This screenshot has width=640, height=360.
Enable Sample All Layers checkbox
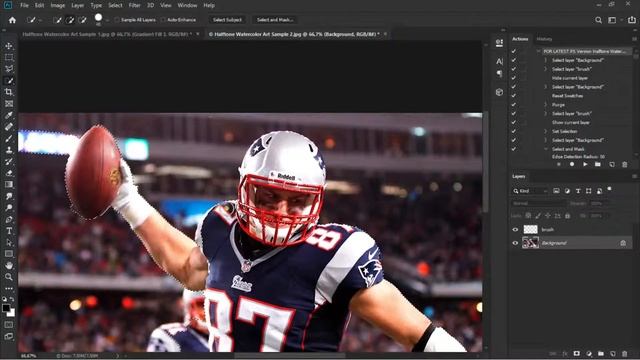coord(117,20)
